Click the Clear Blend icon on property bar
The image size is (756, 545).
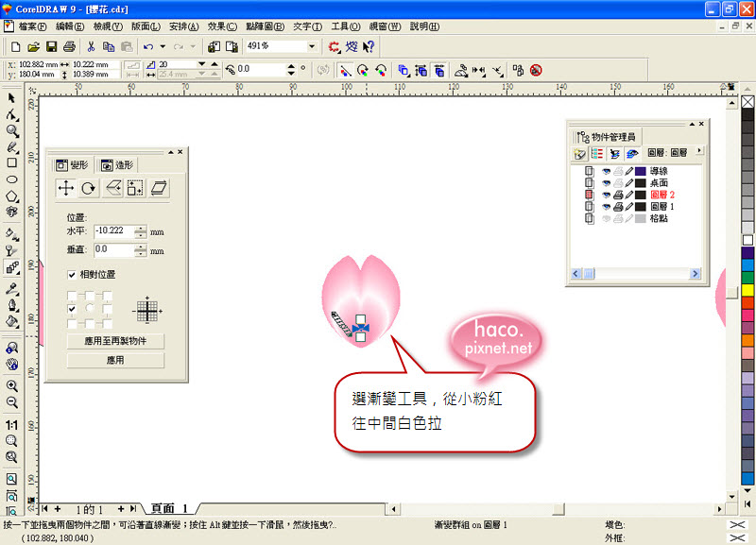coord(536,70)
